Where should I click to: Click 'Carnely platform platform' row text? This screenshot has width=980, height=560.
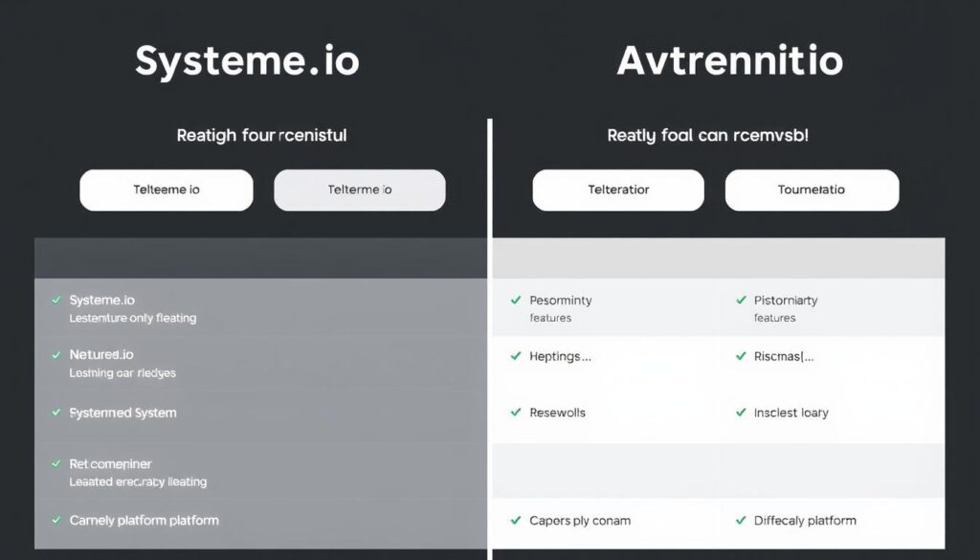(x=144, y=521)
